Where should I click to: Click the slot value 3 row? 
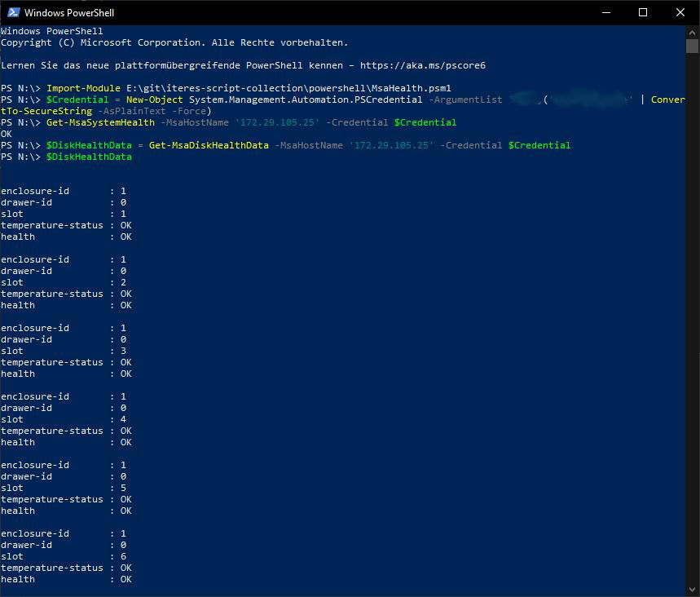point(64,351)
